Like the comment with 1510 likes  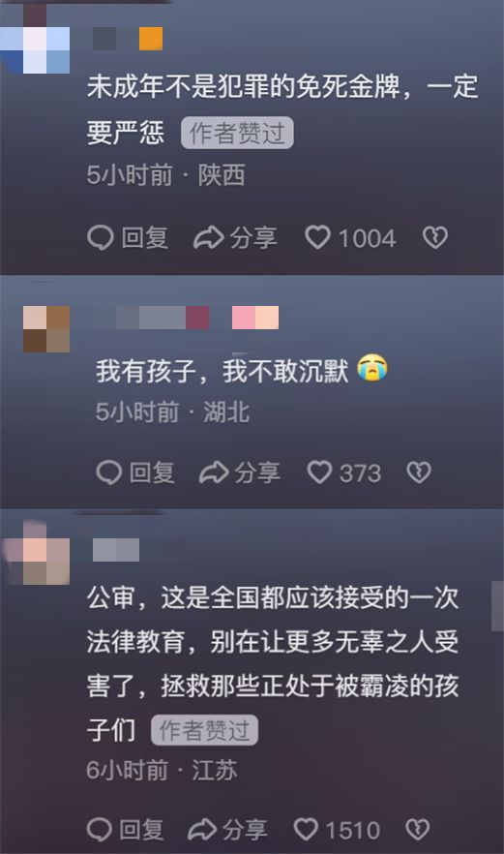point(337,830)
